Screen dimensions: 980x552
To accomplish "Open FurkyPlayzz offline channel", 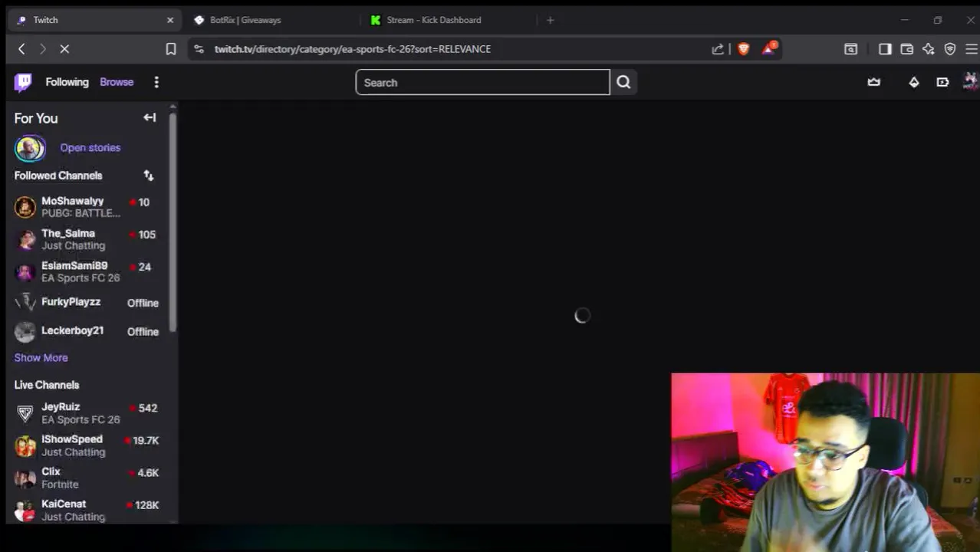I will point(87,302).
